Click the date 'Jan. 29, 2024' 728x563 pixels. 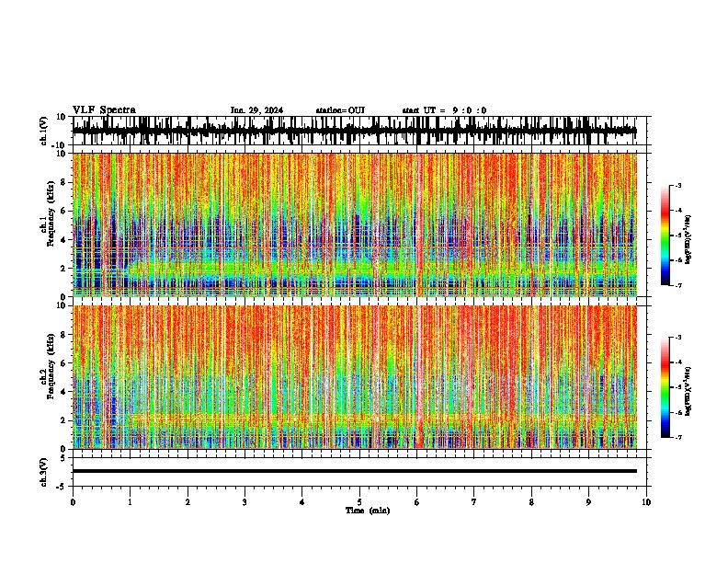point(256,110)
